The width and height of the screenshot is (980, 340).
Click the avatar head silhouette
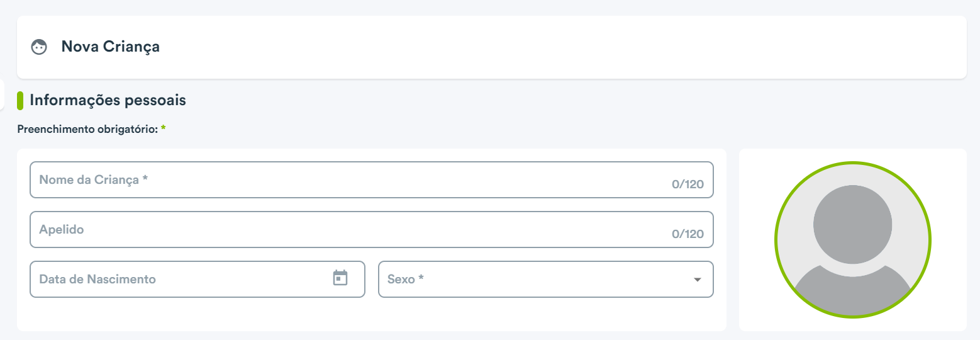point(852,225)
